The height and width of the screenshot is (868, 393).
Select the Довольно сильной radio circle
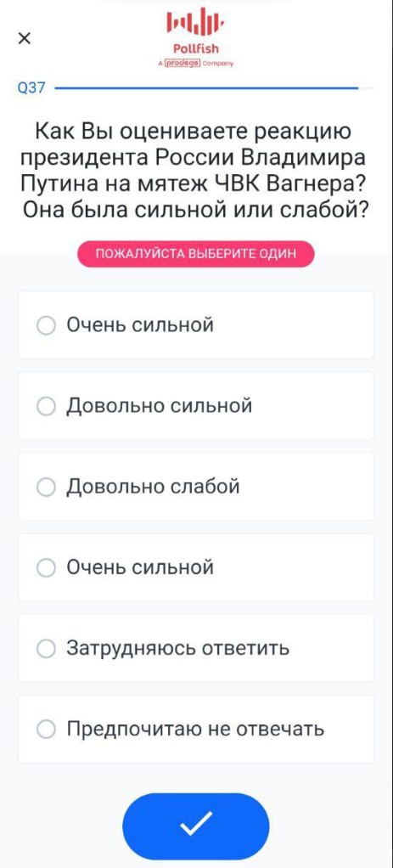(46, 406)
